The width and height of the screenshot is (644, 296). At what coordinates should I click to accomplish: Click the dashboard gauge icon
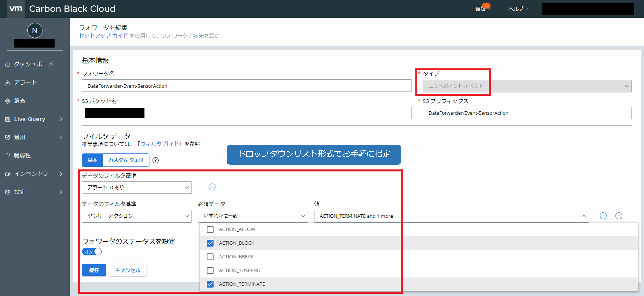click(x=8, y=64)
